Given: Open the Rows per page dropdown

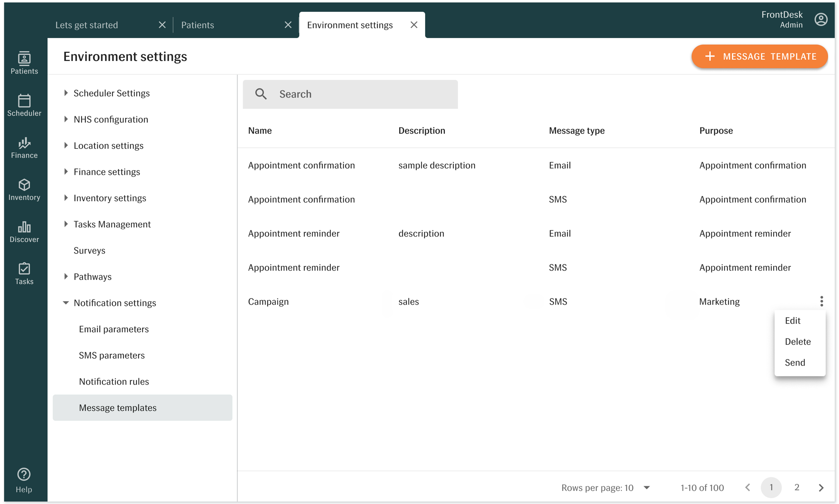Looking at the screenshot, I should 646,488.
